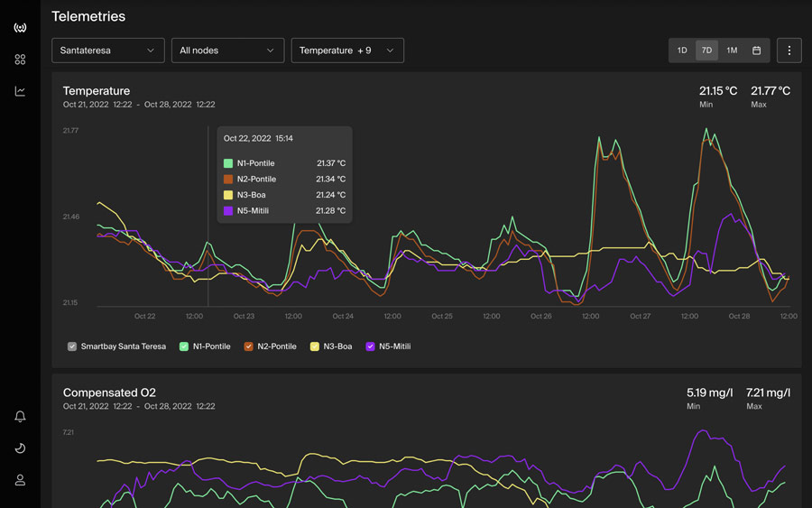Click the 21.77 °C Max value
Image resolution: width=812 pixels, height=508 pixels.
(770, 90)
